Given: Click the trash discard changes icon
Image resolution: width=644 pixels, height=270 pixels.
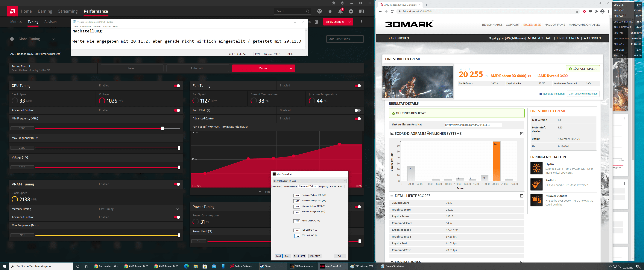Looking at the screenshot, I should tap(316, 22).
